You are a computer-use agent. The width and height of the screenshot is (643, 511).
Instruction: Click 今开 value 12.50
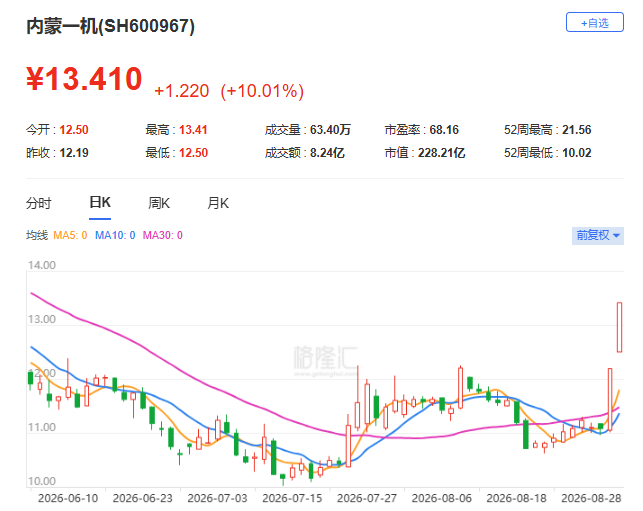point(74,130)
